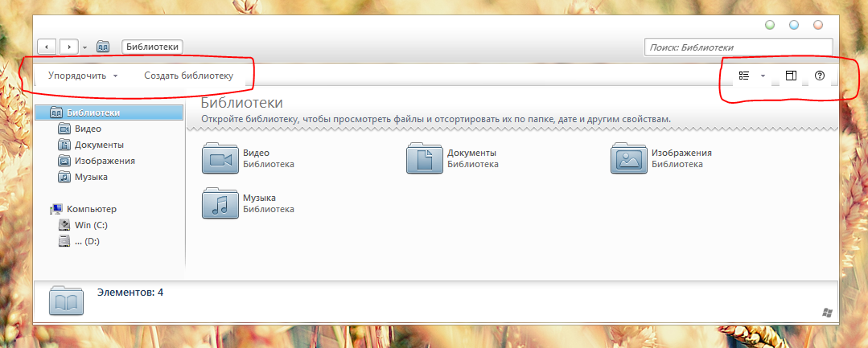The height and width of the screenshot is (348, 868).
Task: Select the Документы library folder icon
Action: [425, 158]
